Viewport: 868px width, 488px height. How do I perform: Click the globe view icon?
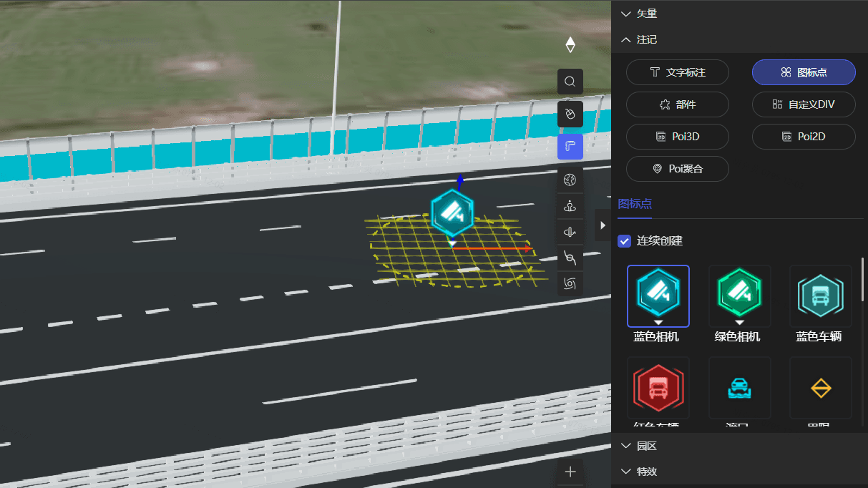pos(570,180)
